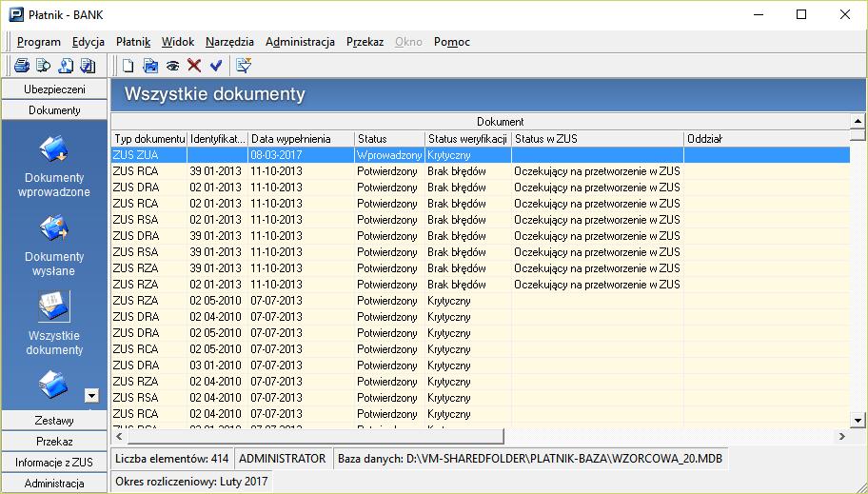Select ZUS RZA row with identifier 02 05-2010
Image resolution: width=868 pixels, height=494 pixels.
(481, 301)
